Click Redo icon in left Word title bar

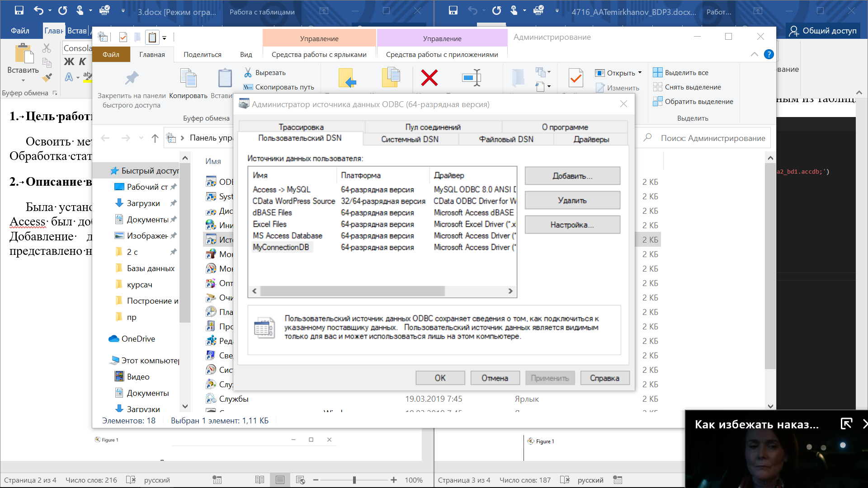point(62,10)
